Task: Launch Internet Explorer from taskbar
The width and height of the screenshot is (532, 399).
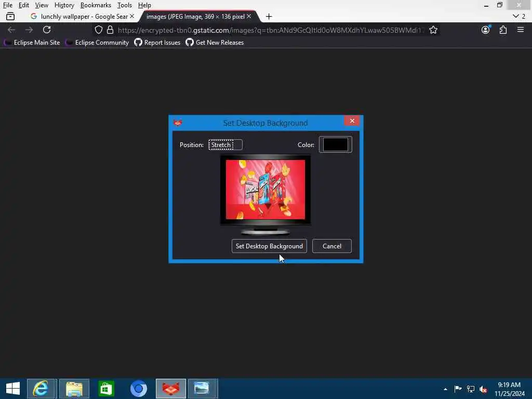Action: [41, 389]
